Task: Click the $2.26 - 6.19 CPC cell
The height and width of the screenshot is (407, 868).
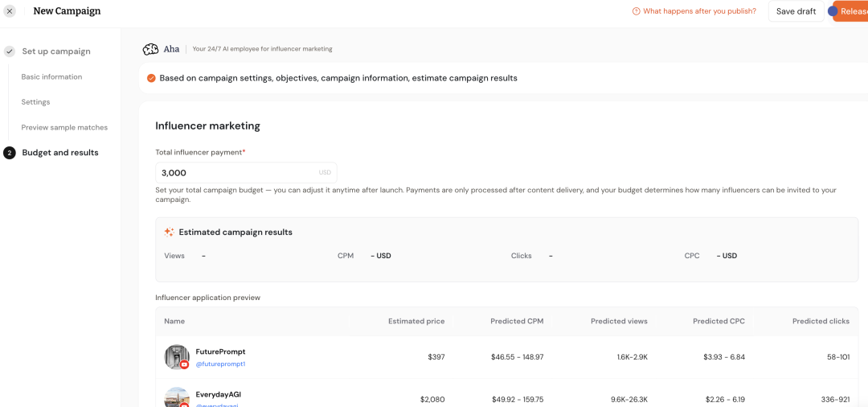Action: coord(725,399)
